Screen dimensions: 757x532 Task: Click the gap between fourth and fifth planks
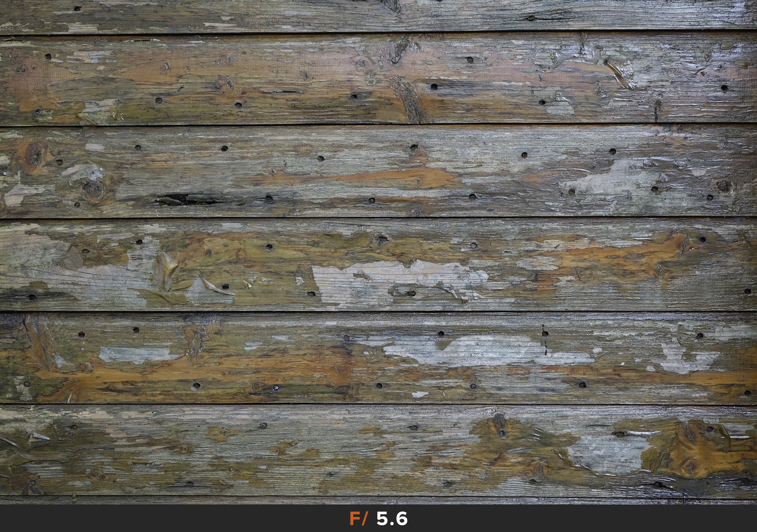coord(378,312)
